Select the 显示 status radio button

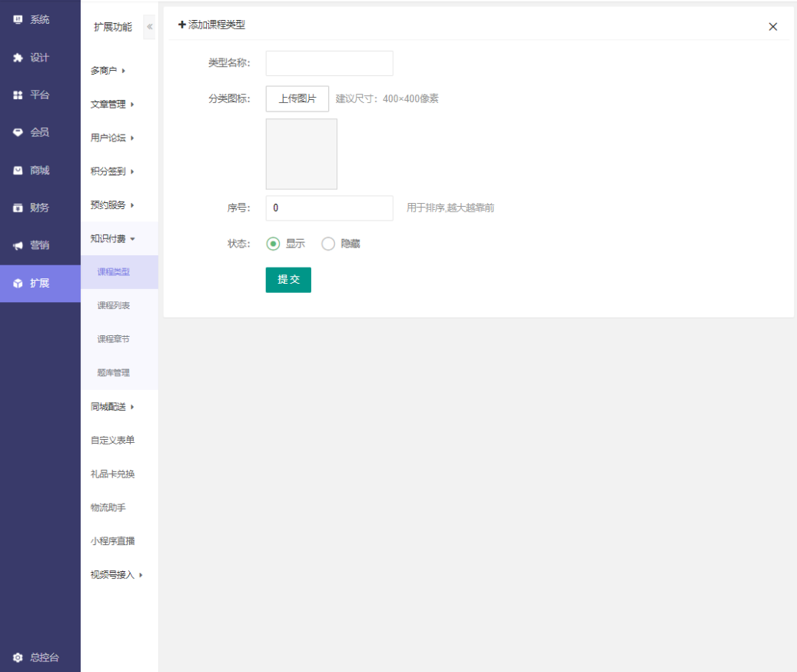click(273, 244)
